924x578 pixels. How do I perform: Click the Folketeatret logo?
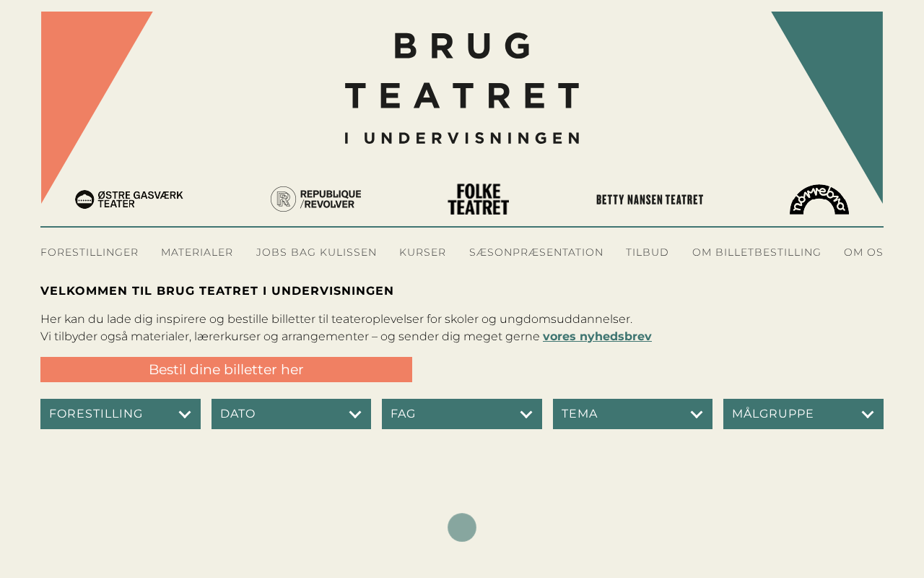tap(478, 199)
